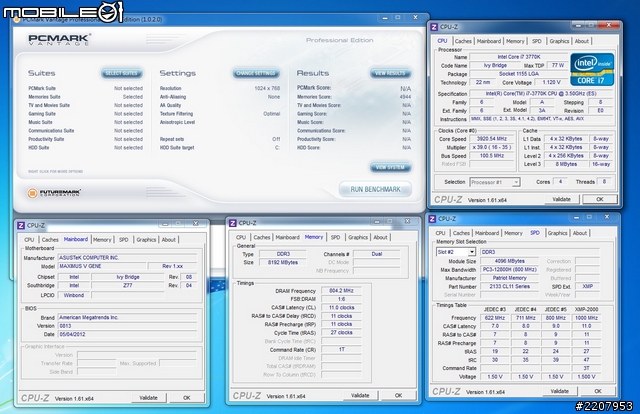
Task: Click Validate in Memory window
Action: pos(360,395)
